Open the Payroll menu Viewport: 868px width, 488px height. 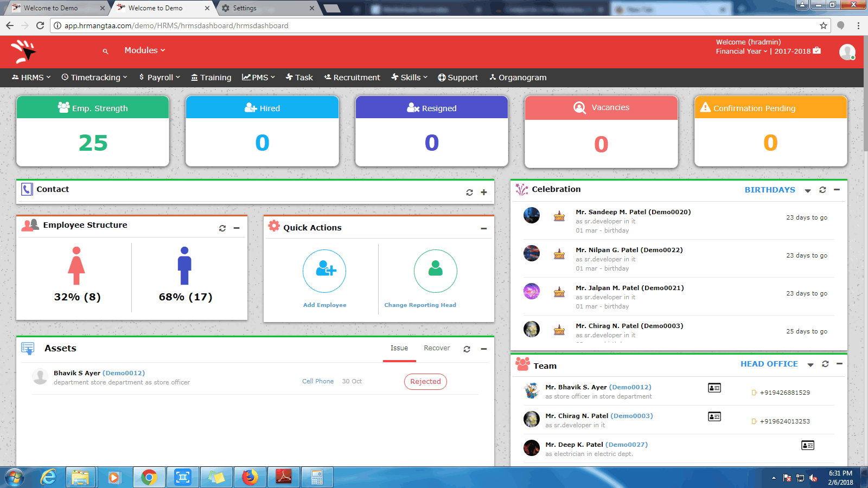point(159,78)
